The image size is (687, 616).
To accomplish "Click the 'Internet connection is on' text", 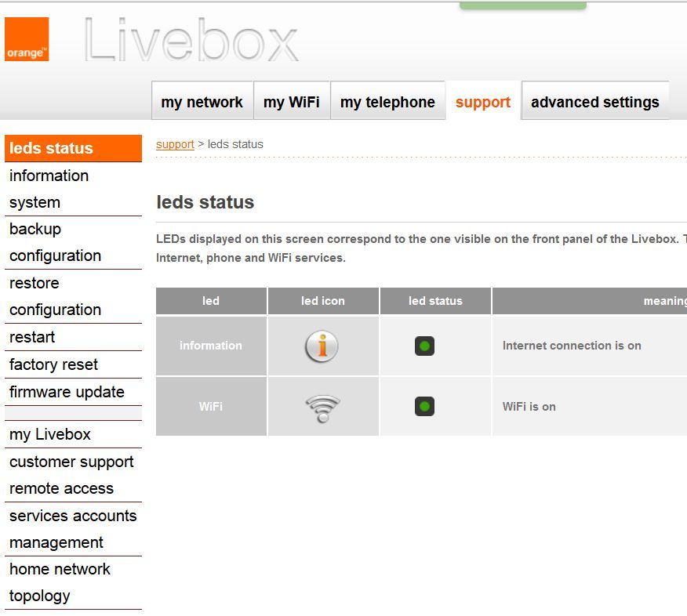I will point(572,346).
